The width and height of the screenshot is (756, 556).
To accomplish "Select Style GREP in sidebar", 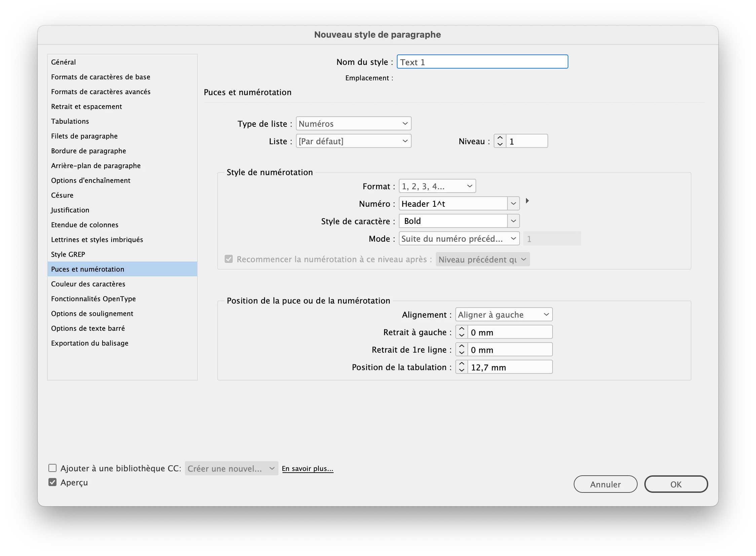I will coord(68,254).
